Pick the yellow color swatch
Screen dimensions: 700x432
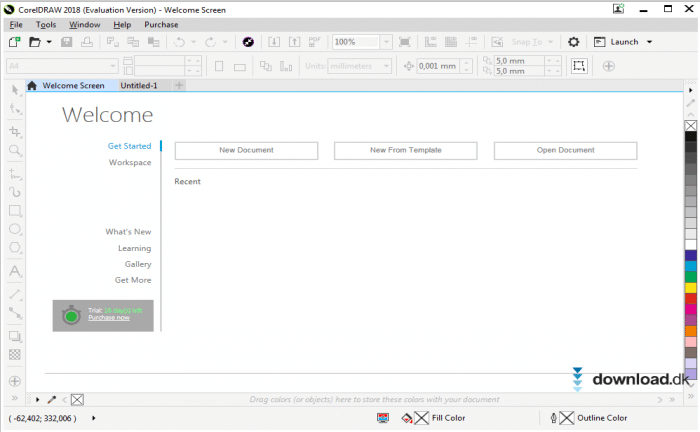tap(691, 288)
